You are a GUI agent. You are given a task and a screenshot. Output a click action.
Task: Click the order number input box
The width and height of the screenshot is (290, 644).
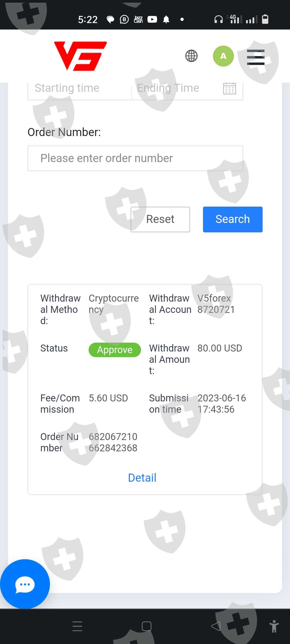pos(135,158)
